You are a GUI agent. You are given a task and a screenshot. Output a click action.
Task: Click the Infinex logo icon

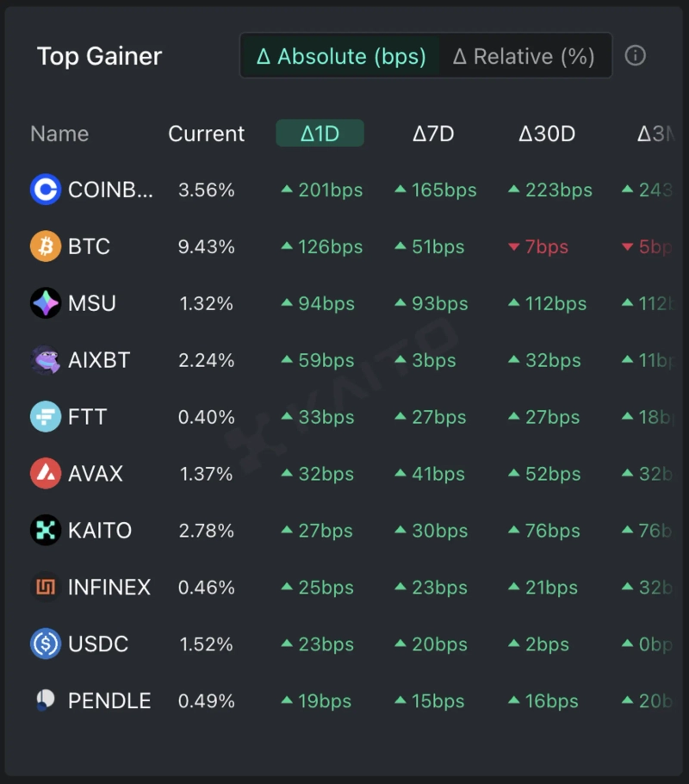tap(46, 588)
